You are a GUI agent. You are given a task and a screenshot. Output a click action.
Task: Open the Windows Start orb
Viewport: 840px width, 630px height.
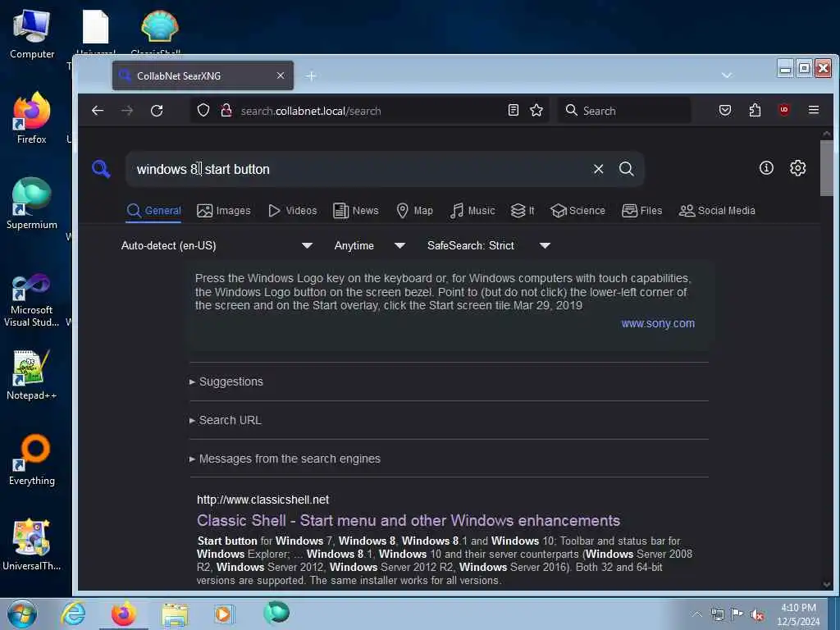click(x=22, y=614)
